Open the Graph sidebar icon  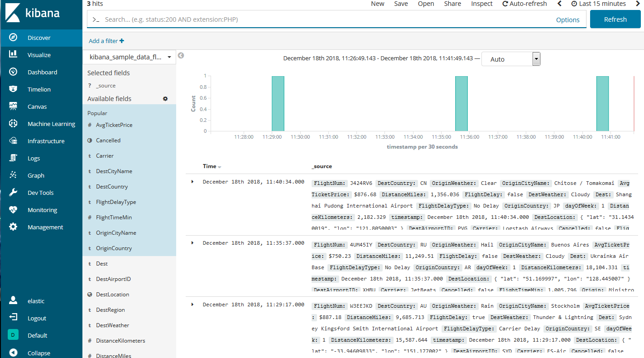[13, 175]
